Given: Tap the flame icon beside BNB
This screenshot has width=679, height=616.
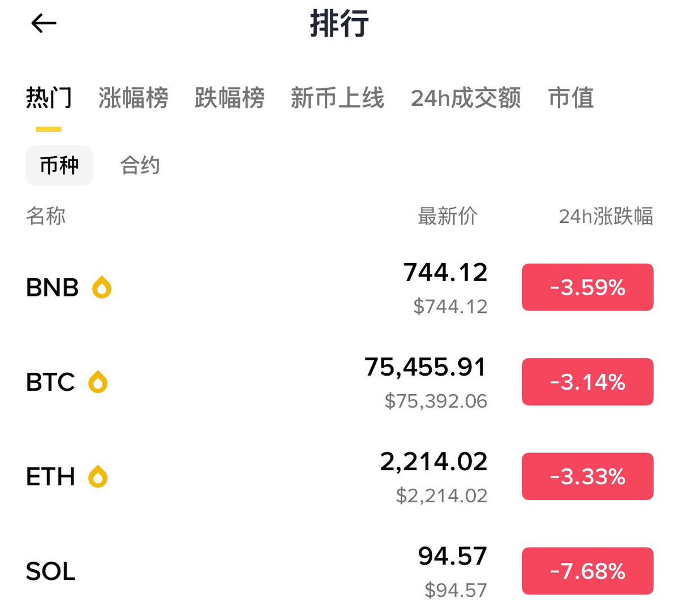Looking at the screenshot, I should (102, 287).
